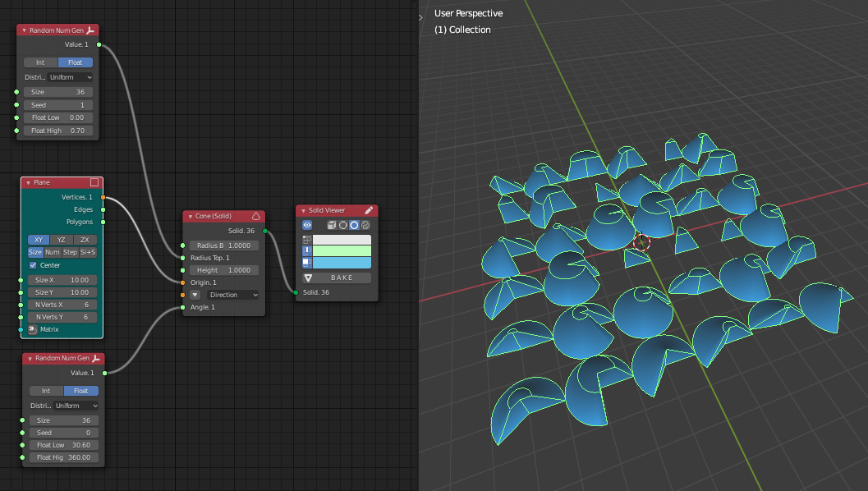
Task: Select XY plane orientation in Plane node
Action: (39, 240)
